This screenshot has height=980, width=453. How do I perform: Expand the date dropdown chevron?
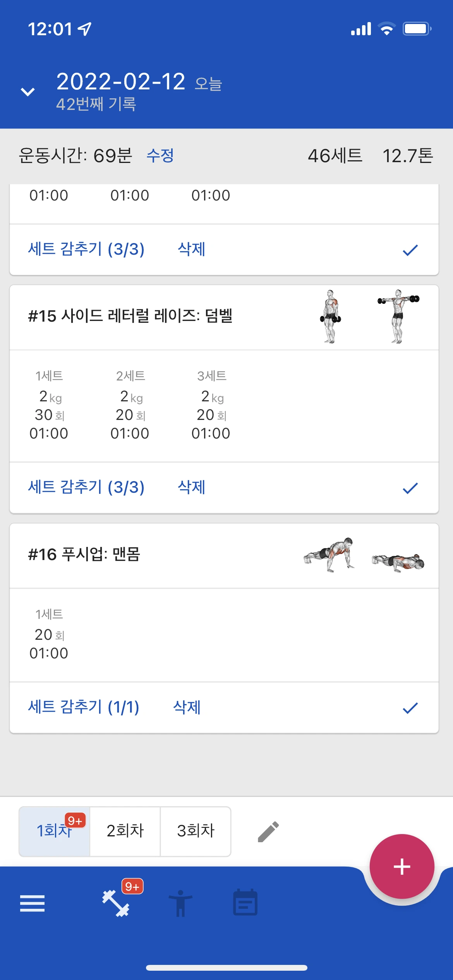click(x=28, y=92)
